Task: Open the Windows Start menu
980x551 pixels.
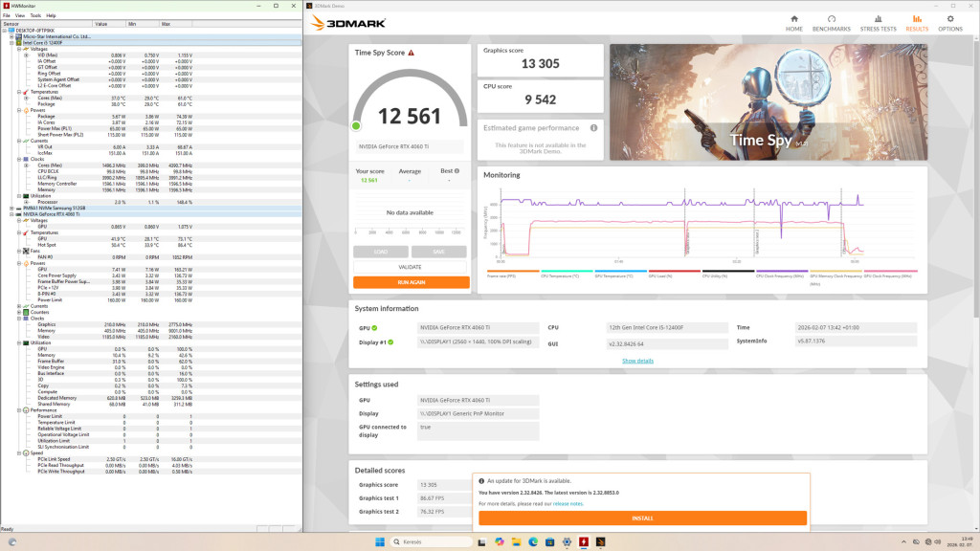Action: pos(380,542)
